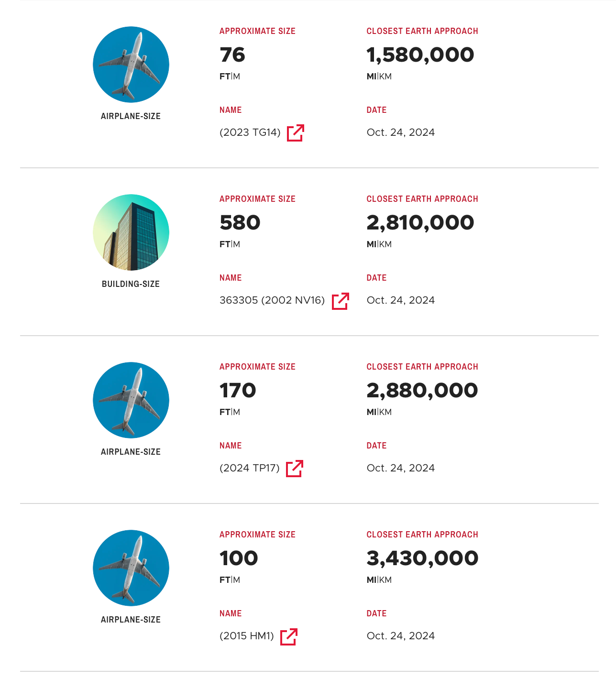The width and height of the screenshot is (616, 678).
Task: Click the airplane image for 2024 TP17
Action: [131, 400]
